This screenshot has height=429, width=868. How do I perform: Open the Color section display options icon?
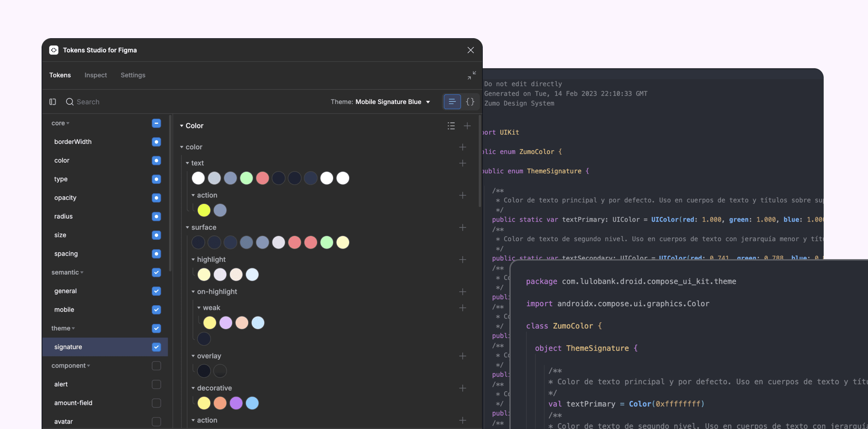point(451,125)
